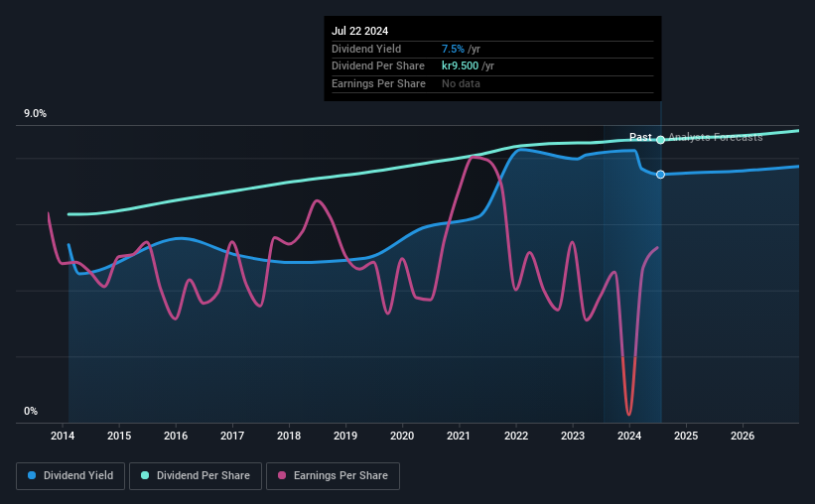Click the 2023 x-axis label

click(573, 436)
